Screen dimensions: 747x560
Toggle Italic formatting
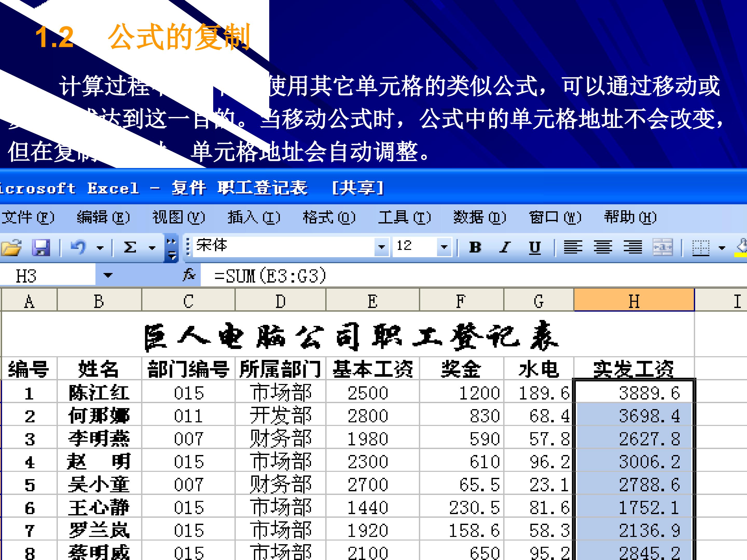(505, 247)
